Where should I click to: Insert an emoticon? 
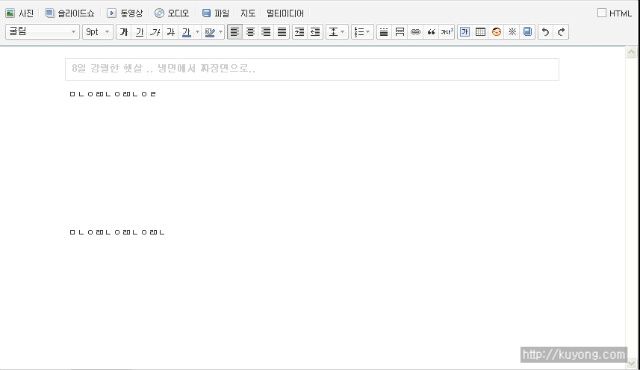tap(496, 32)
